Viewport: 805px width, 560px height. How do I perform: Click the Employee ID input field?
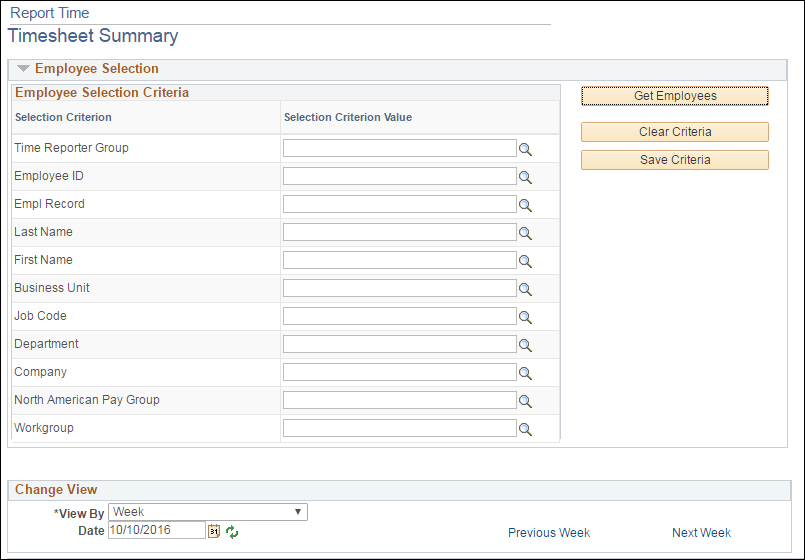[399, 176]
